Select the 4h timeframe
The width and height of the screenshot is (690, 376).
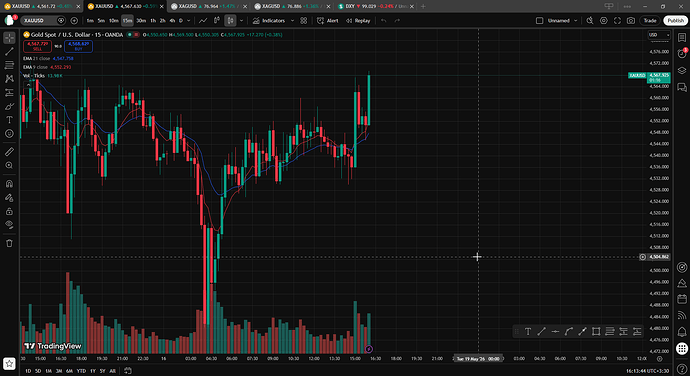pyautogui.click(x=172, y=21)
